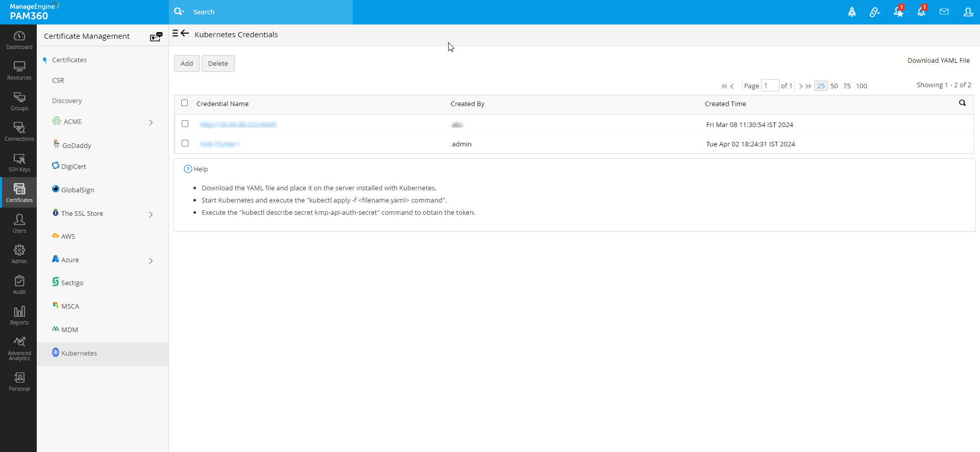980x452 pixels.
Task: Open Users section in sidebar
Action: (x=19, y=223)
